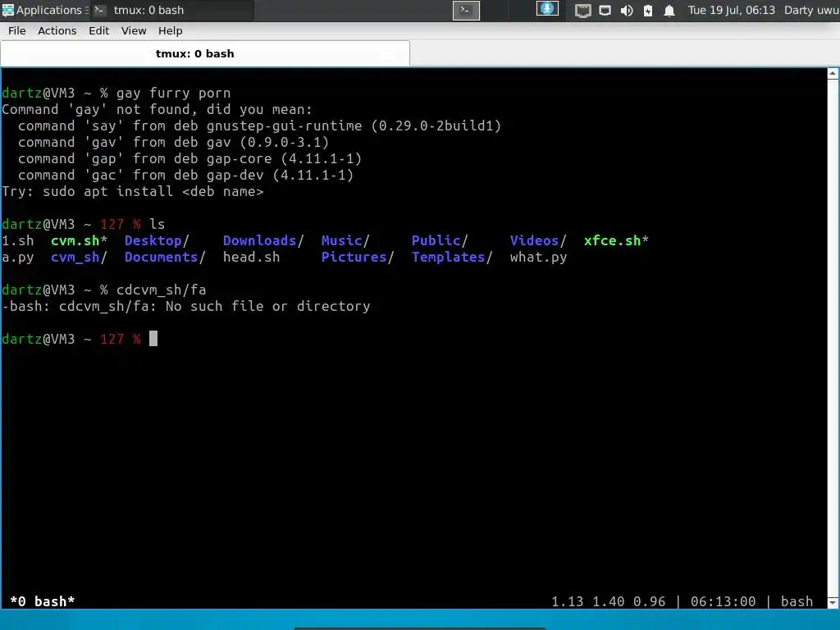Click the second, smaller network connection tray icon
The image size is (840, 630).
pyautogui.click(x=605, y=10)
